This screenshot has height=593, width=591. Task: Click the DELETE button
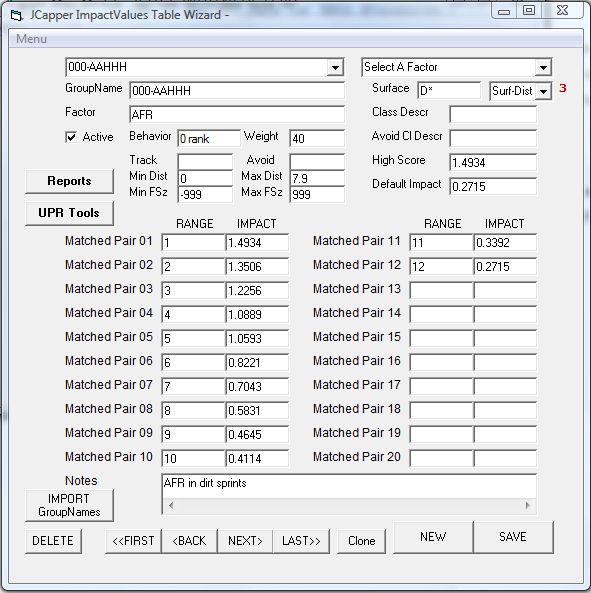coord(53,541)
